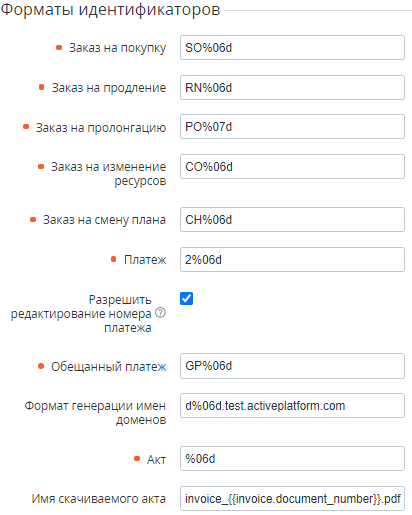Click the Разрешить редактирование номера платежа label
This screenshot has width=412, height=515.
coord(81,314)
